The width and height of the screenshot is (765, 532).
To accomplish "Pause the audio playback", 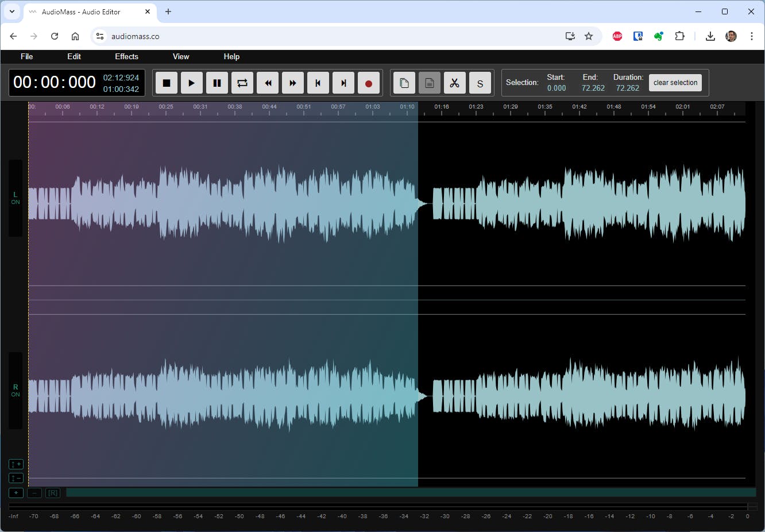I will tap(217, 83).
